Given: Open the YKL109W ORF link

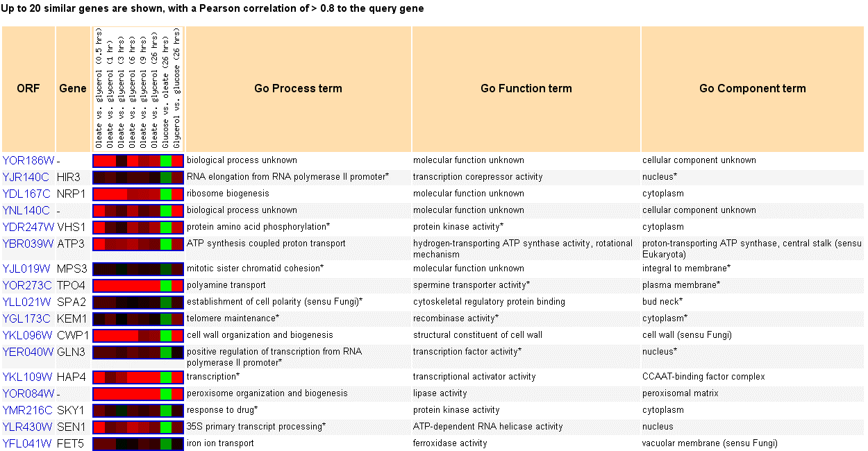Looking at the screenshot, I should 28,377.
